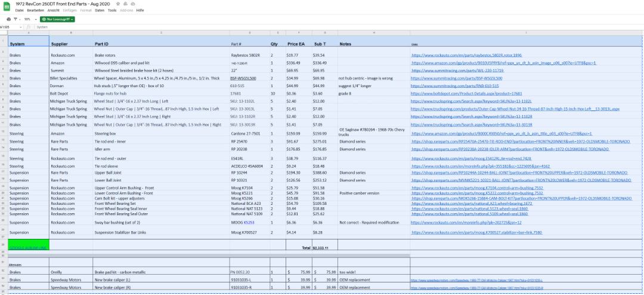Select the $388.60 subtotal cell
This screenshot has height=295, width=644.
(x=324, y=173)
